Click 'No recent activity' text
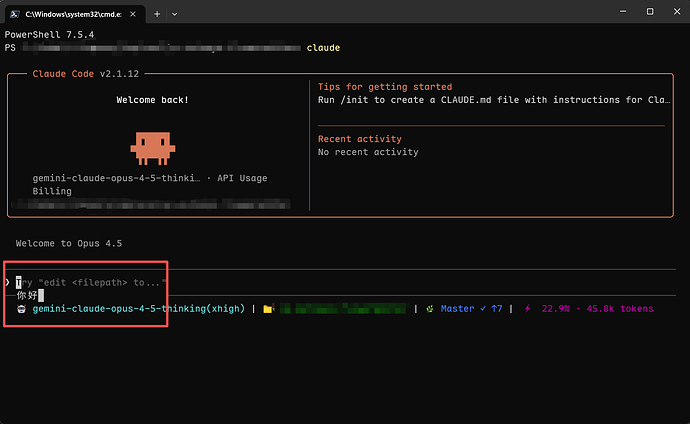 pyautogui.click(x=368, y=152)
